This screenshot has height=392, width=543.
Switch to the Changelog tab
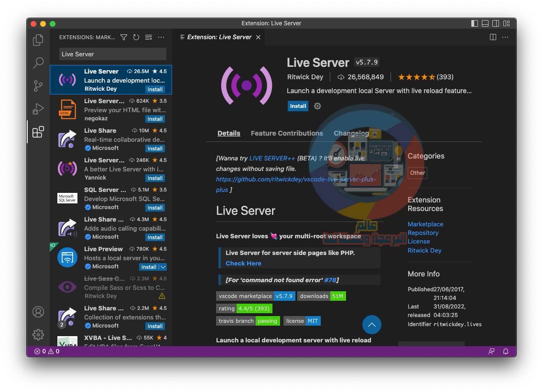coord(351,133)
